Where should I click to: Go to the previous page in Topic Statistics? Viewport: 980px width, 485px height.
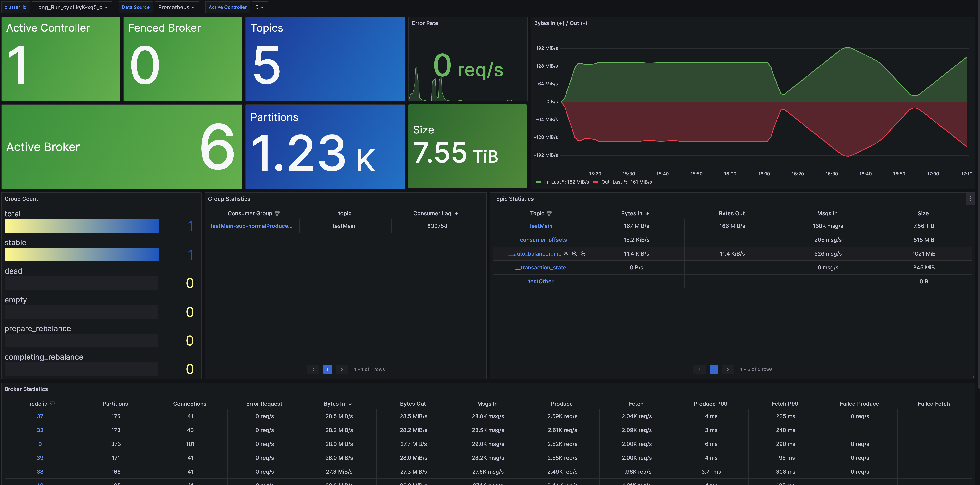point(699,369)
